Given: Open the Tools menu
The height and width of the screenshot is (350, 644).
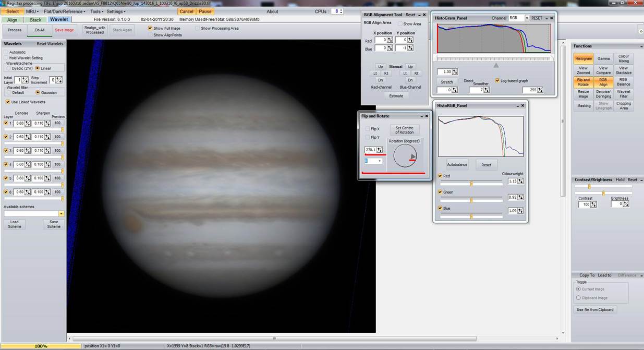Looking at the screenshot, I should point(96,11).
